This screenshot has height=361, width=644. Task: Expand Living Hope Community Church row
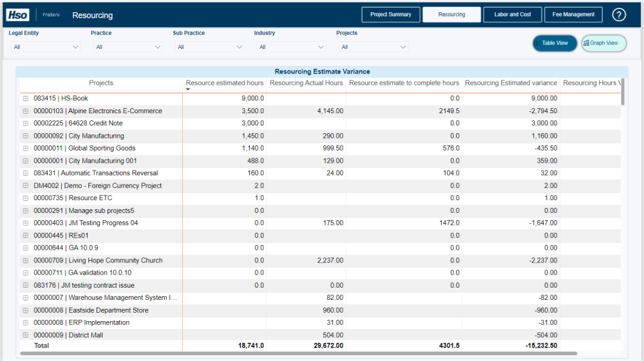(26, 261)
